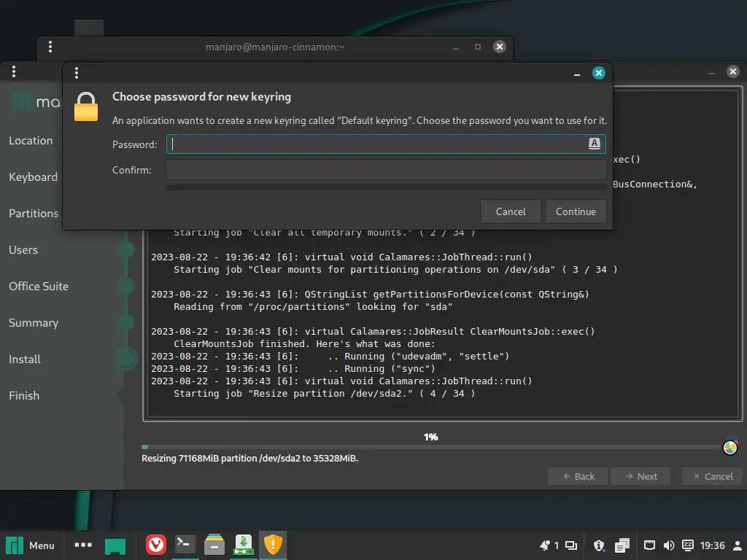Viewport: 747px width, 560px height.
Task: Click the installer Next button
Action: point(640,476)
